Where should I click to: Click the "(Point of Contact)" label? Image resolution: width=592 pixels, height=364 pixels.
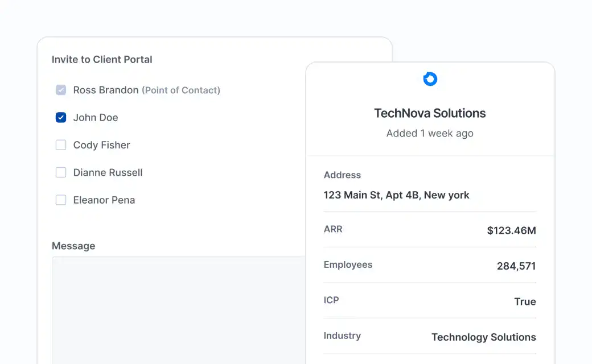181,90
